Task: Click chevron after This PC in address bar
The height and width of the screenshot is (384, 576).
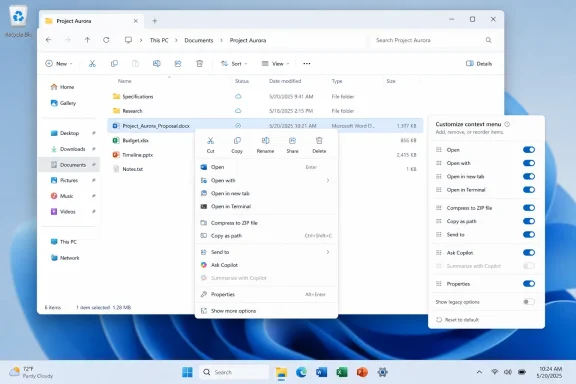Action: tap(176, 40)
